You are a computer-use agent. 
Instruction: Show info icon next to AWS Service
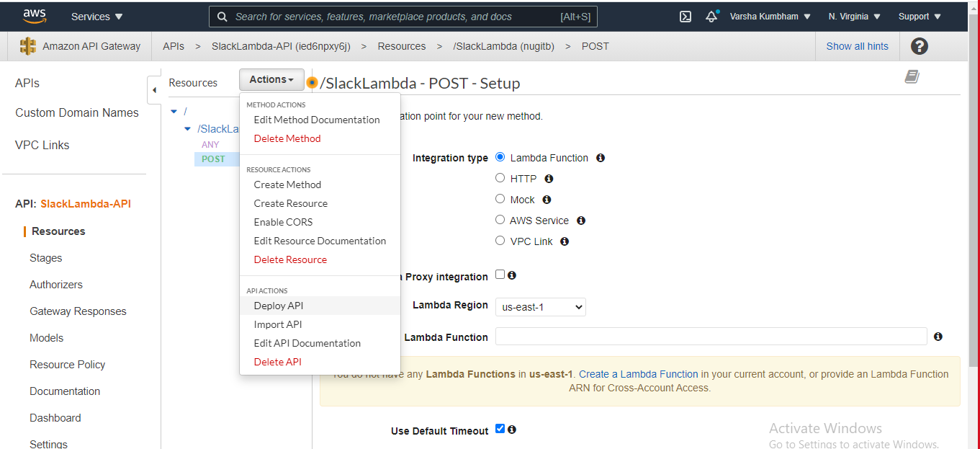pyautogui.click(x=581, y=221)
